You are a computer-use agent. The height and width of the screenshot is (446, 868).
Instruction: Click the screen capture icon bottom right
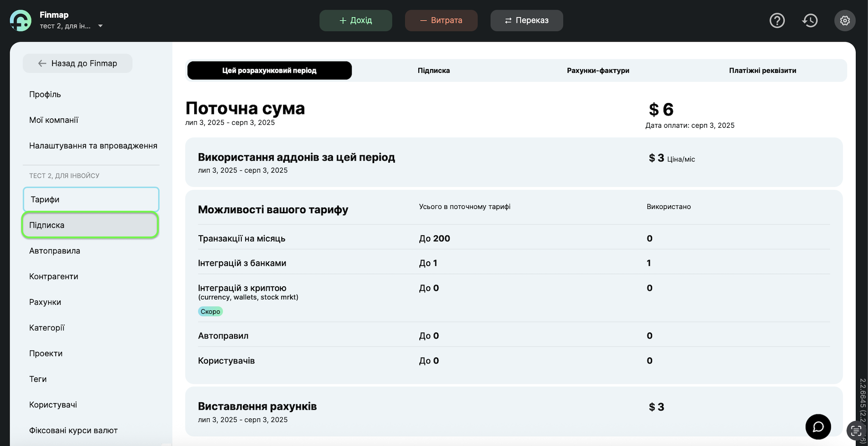tap(856, 431)
